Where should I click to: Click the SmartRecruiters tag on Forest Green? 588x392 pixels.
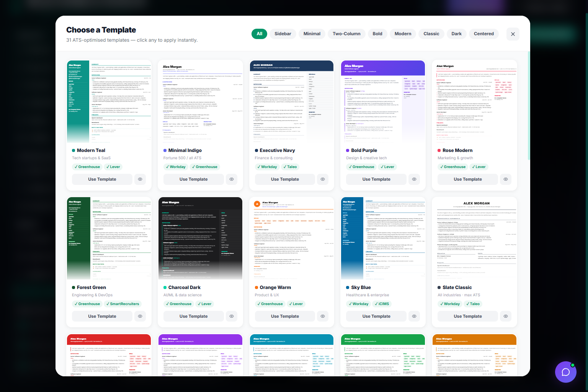[x=122, y=304]
